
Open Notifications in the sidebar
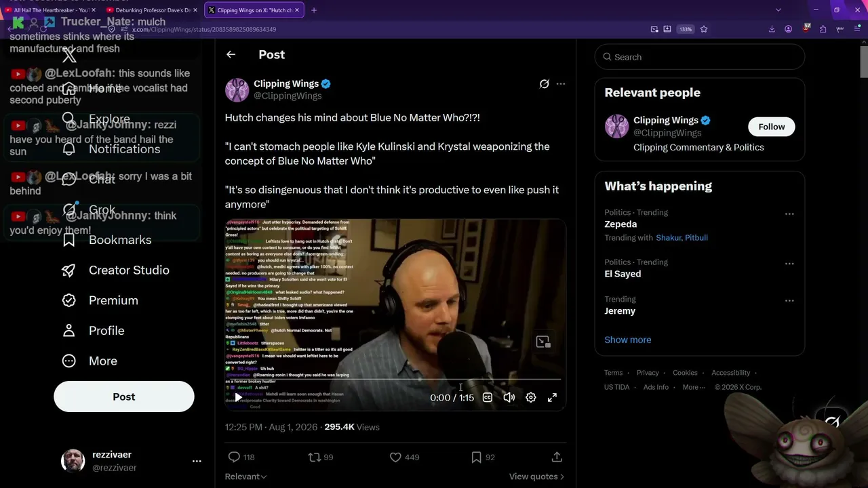click(x=111, y=149)
